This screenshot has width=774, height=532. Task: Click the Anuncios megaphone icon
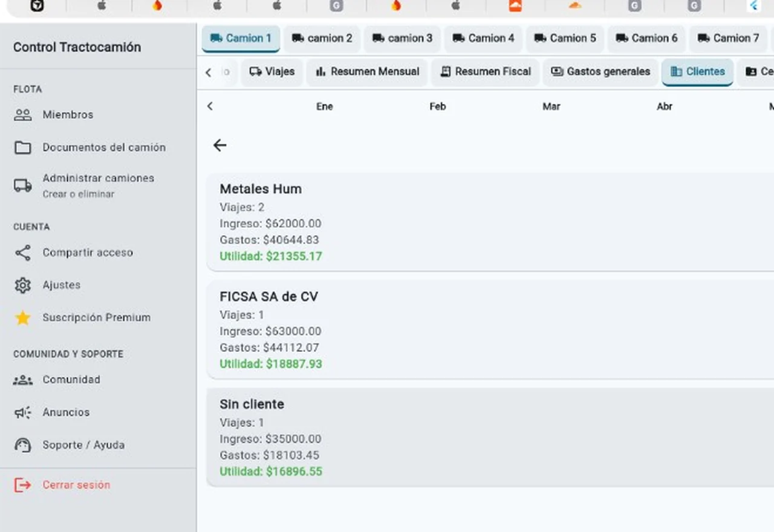[x=23, y=413]
